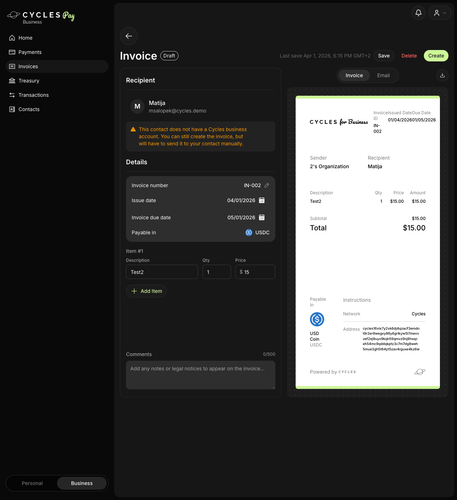The image size is (457, 500).
Task: Click the Contacts book icon
Action: point(12,109)
